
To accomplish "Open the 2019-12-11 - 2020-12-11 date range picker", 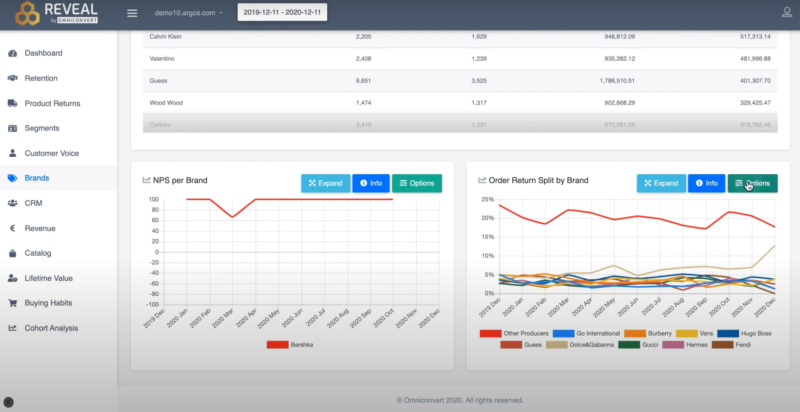I will coord(282,13).
